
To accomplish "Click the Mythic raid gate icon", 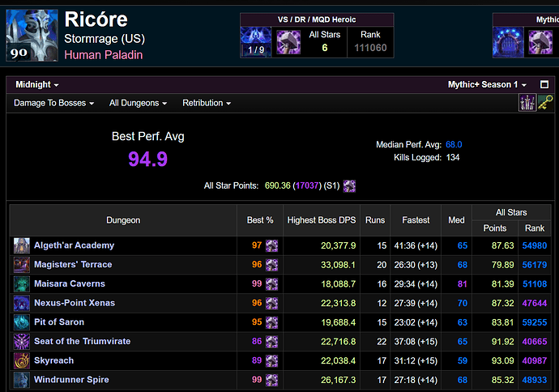I will (508, 43).
